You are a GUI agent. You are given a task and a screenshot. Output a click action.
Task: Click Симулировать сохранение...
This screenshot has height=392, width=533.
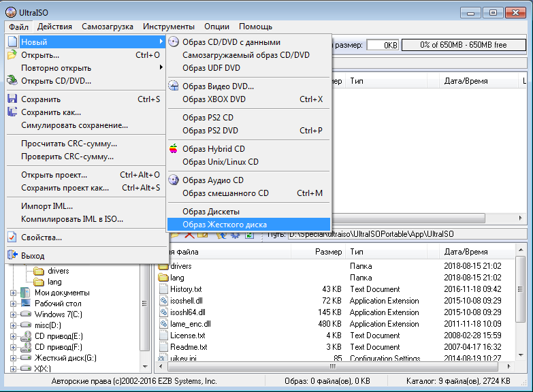[86, 125]
